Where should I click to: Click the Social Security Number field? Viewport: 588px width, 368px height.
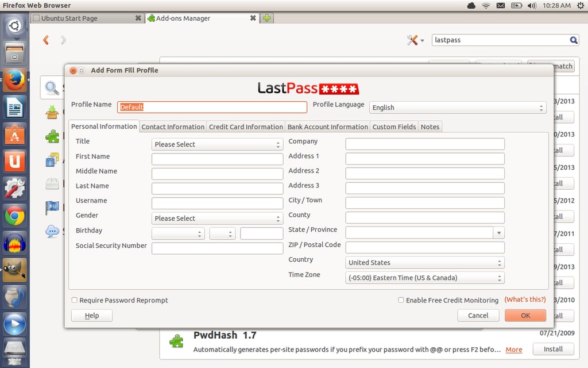[x=217, y=248]
